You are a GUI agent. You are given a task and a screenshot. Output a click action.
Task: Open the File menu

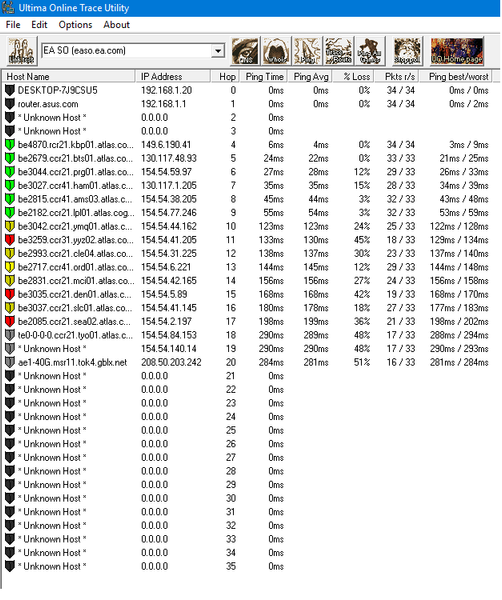click(13, 25)
